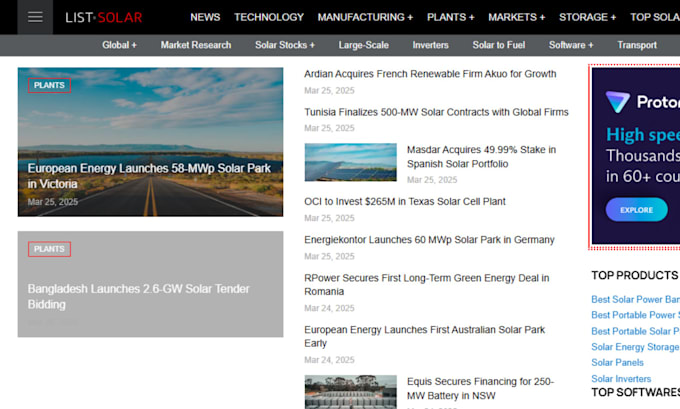This screenshot has width=680, height=409.
Task: Open Market Research section
Action: 196,45
